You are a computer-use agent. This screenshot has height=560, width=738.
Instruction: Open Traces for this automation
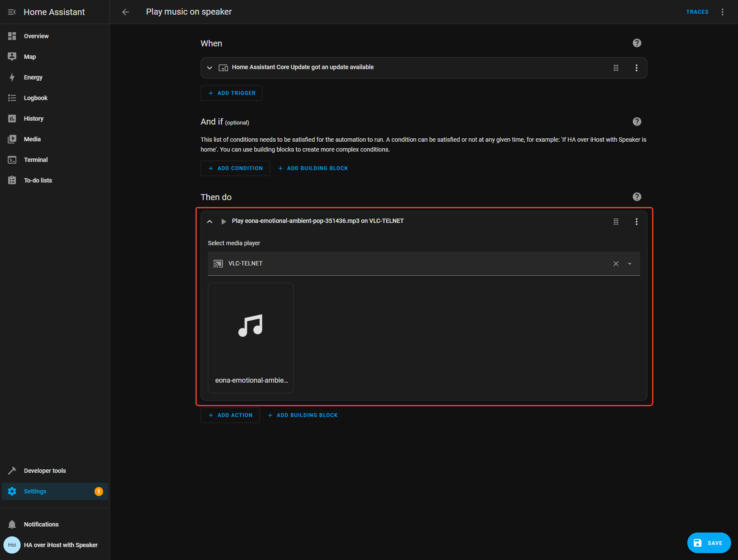point(697,12)
